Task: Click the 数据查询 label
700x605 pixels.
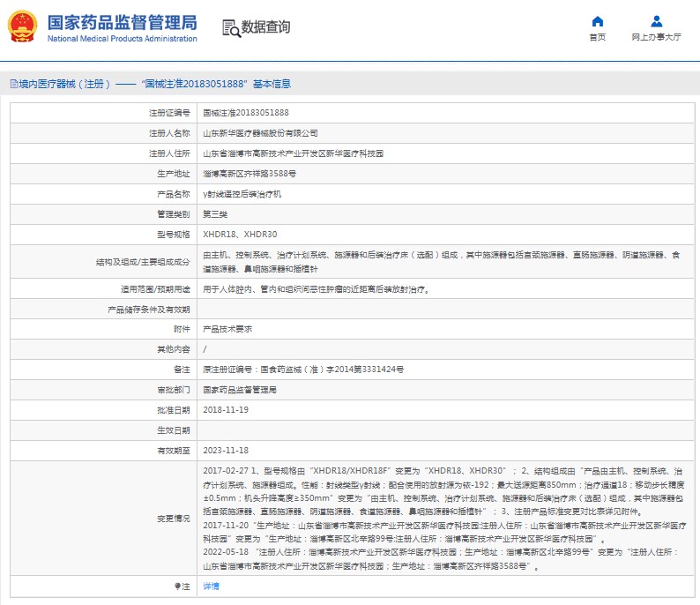Action: pos(265,26)
